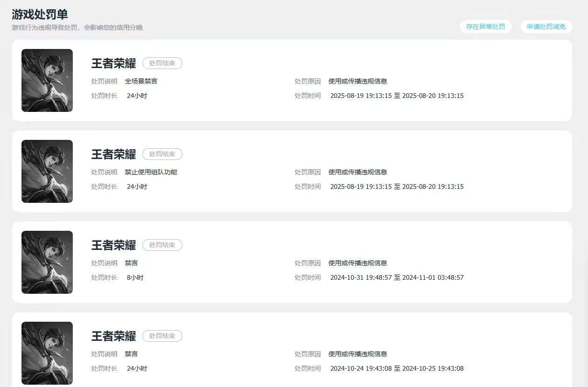Select 禁言 text on the 8小时 card

pos(131,263)
